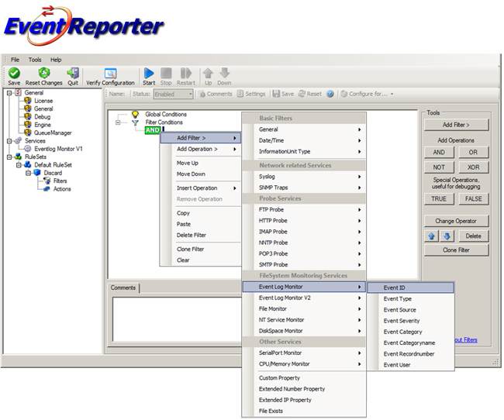The image size is (504, 420).
Task: Choose Clone Filter in context menu
Action: coord(200,250)
